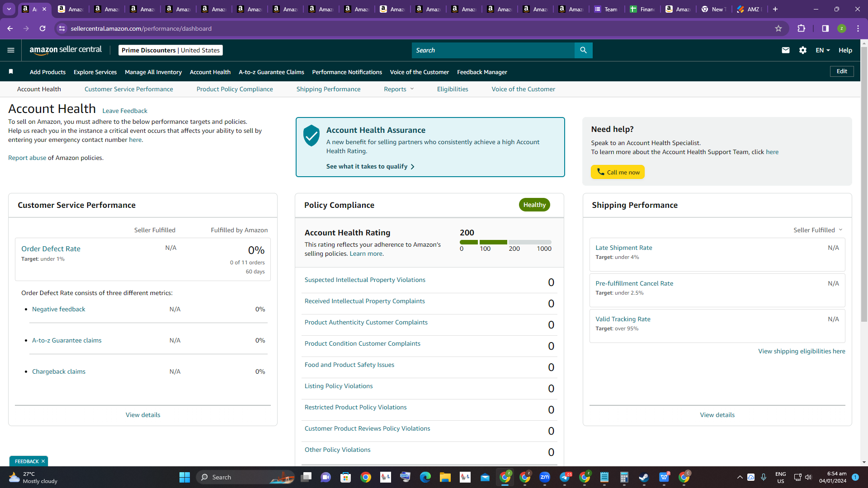Expand See what it takes to qualify

370,166
